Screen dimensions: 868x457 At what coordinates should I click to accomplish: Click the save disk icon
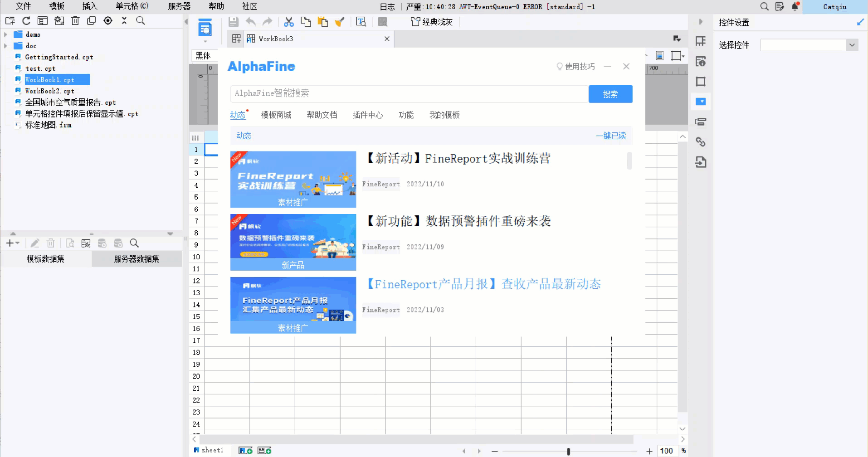pyautogui.click(x=234, y=22)
